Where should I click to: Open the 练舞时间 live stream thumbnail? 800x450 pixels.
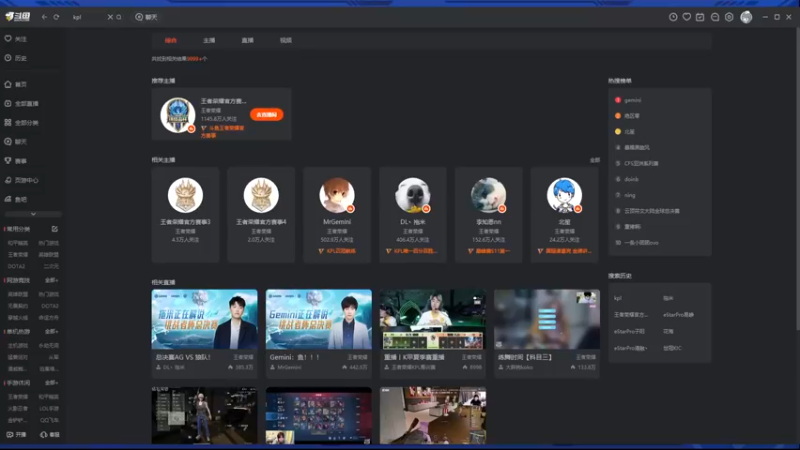pyautogui.click(x=547, y=319)
